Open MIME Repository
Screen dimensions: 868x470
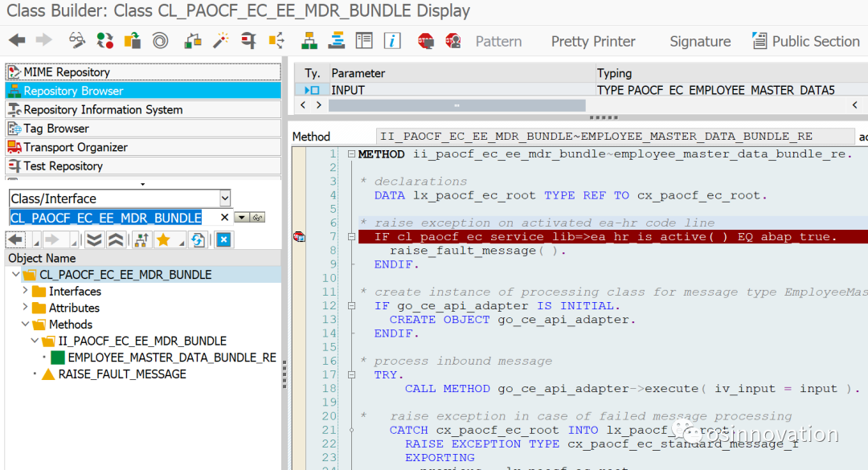click(x=143, y=72)
